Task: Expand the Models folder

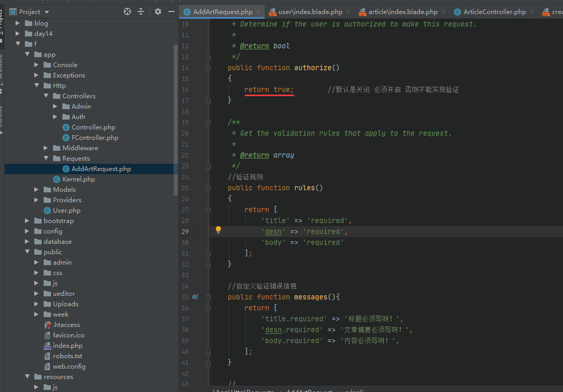Action: click(36, 190)
